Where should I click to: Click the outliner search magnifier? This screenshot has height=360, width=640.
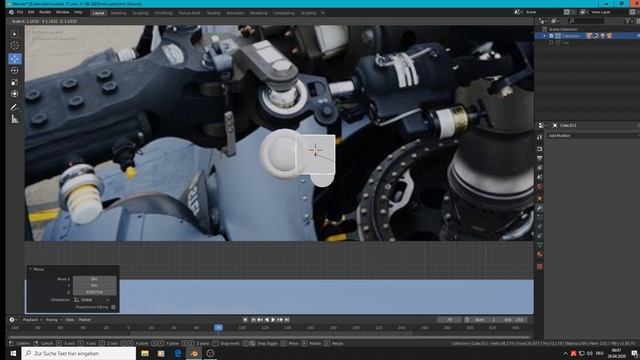tap(572, 20)
